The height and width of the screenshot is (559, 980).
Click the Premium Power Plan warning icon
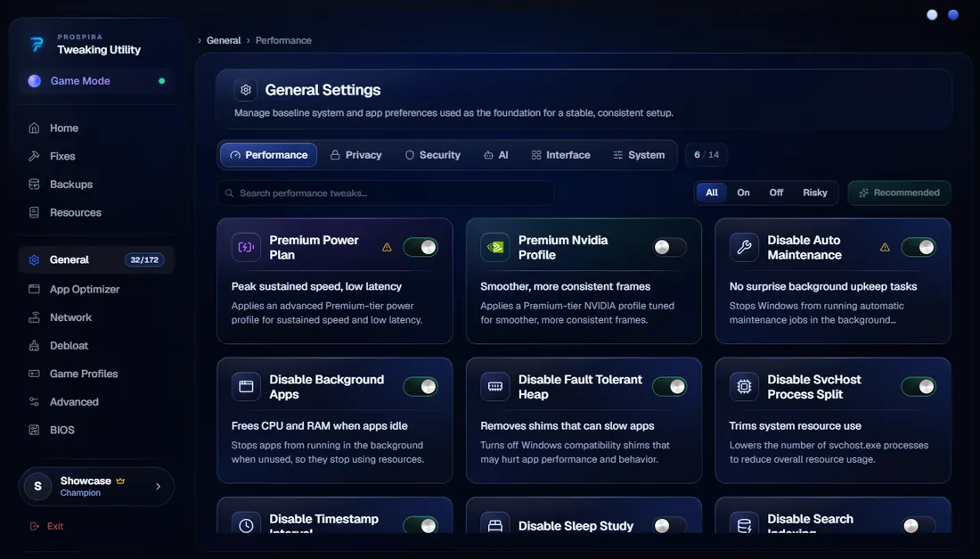click(387, 247)
